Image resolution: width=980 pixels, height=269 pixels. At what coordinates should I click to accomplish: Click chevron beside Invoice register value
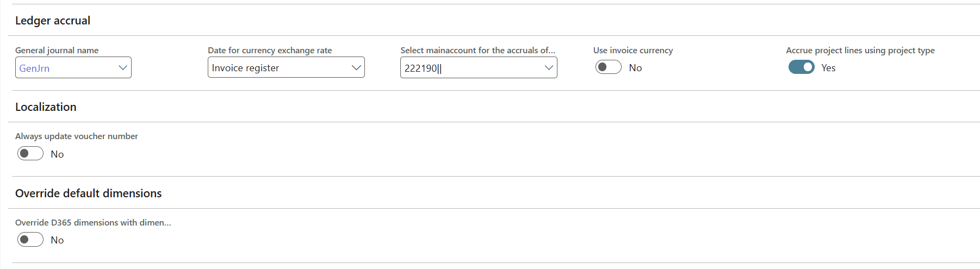(x=356, y=68)
